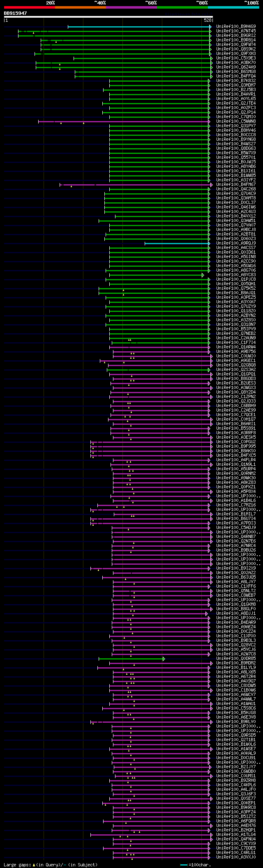This screenshot has width=263, height=868.
Task: Select the UniRef100_A8DJJ1 label
Action: [x=236, y=614]
